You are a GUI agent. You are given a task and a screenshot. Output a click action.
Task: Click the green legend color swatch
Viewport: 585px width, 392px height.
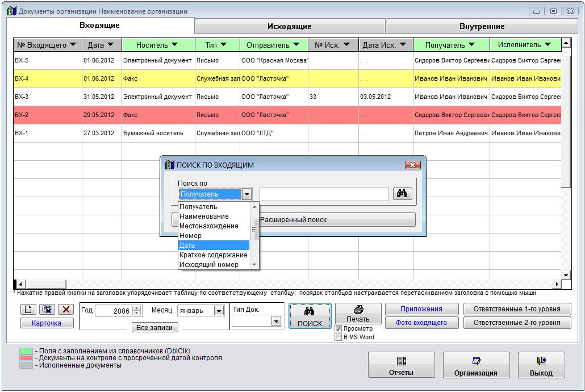[x=26, y=352]
